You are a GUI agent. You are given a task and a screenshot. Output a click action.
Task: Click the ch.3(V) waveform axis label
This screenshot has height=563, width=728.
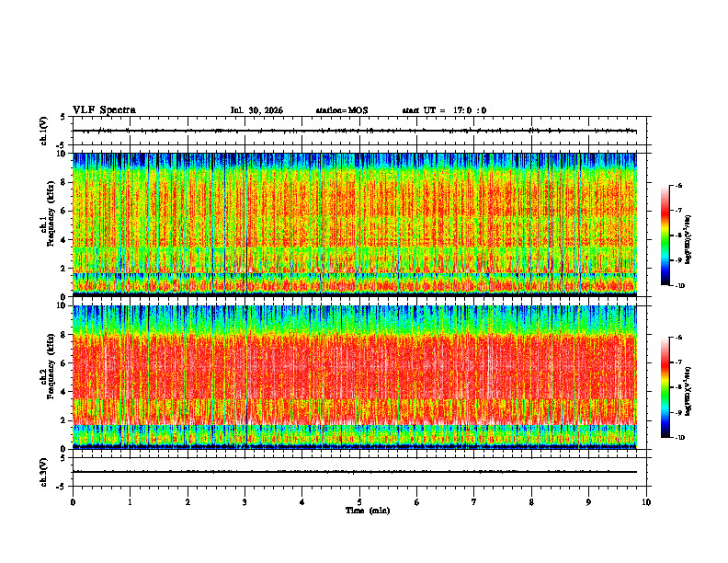click(x=44, y=472)
